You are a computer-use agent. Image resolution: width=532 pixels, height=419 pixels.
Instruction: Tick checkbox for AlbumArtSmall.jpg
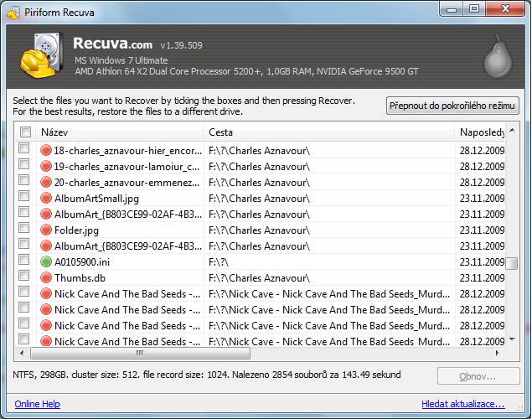coord(24,196)
